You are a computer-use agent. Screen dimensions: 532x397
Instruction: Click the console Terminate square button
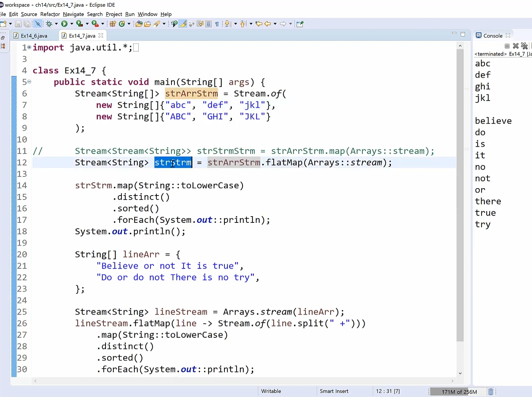click(507, 46)
